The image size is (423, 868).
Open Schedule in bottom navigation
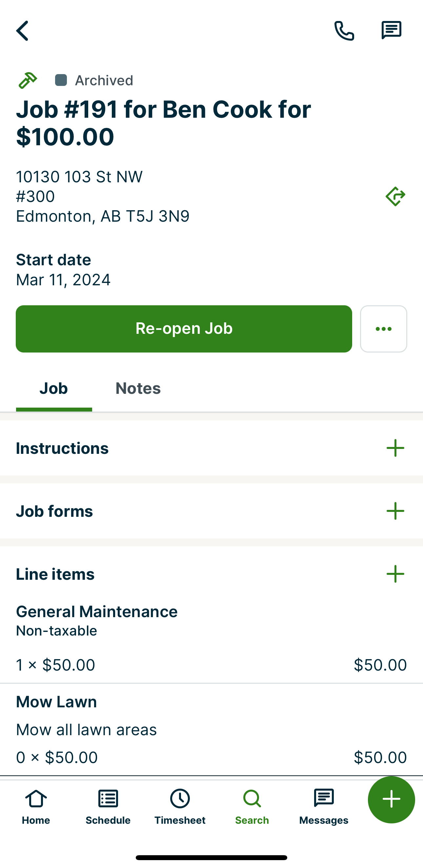pyautogui.click(x=108, y=806)
